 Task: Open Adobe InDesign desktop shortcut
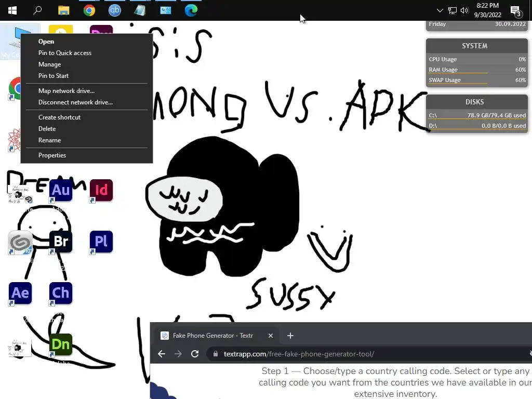[x=101, y=190]
